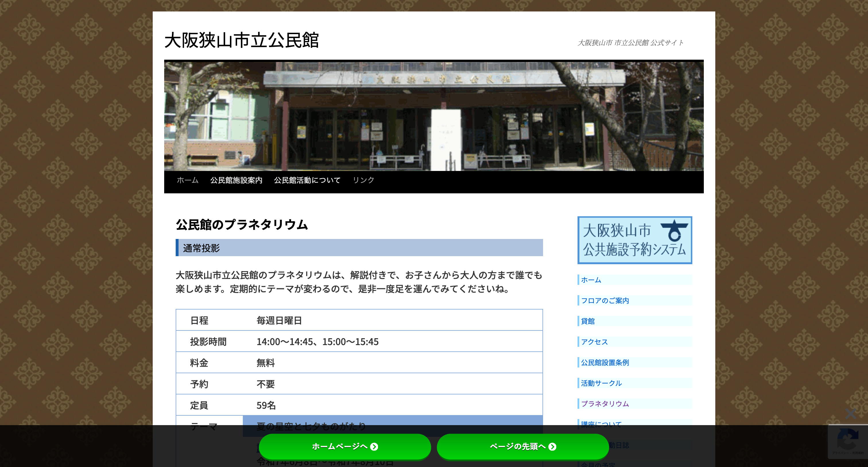The height and width of the screenshot is (467, 868).
Task: Open the ホーム menu item in the black nav bar
Action: (x=188, y=180)
